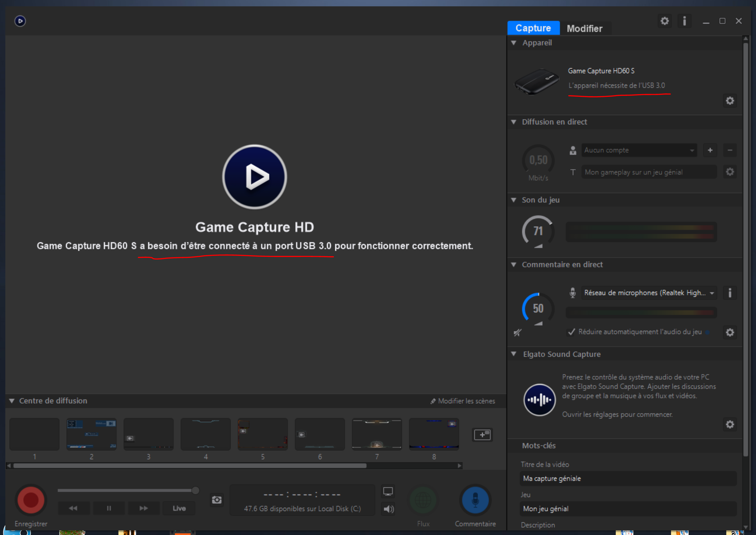
Task: Click the add new scene icon
Action: click(482, 435)
